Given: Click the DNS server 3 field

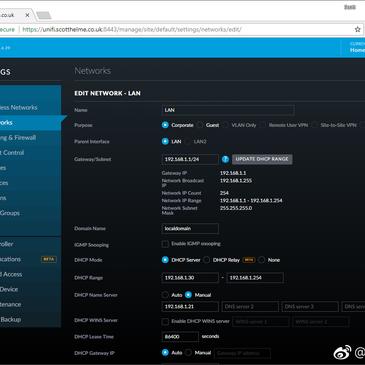Looking at the screenshot, I should pyautogui.click(x=310, y=306).
